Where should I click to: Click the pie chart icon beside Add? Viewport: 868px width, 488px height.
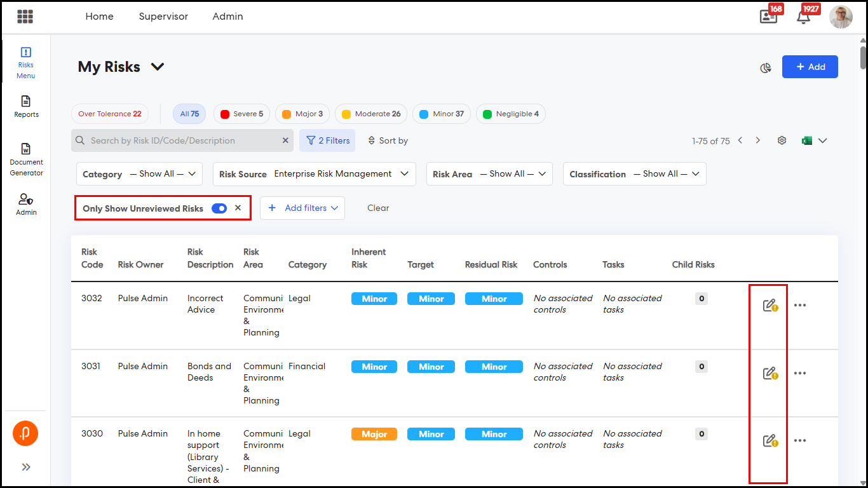766,67
